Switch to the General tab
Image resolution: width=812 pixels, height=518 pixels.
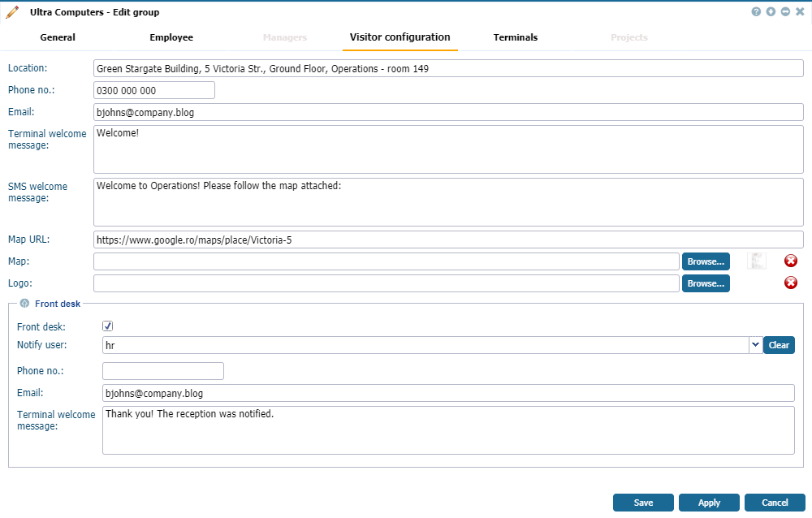tap(58, 37)
